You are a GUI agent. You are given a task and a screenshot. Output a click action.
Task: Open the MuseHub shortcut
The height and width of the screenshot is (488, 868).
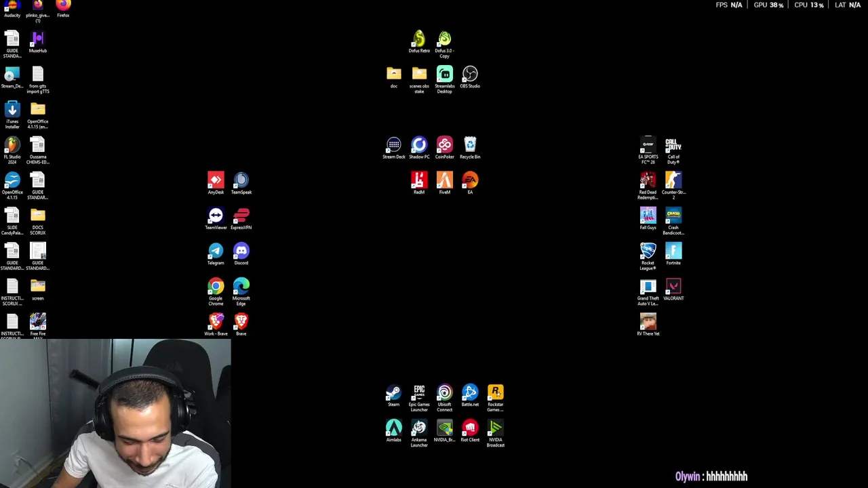(x=38, y=43)
